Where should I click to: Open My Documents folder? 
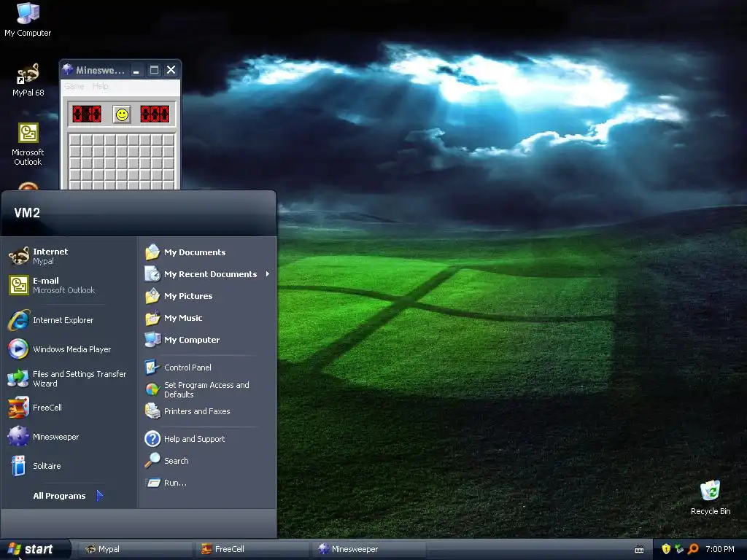[207, 252]
